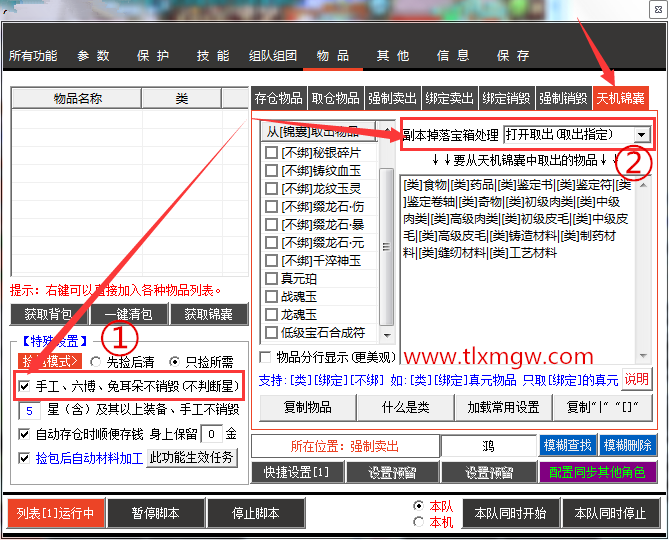Check [不绑]缀龙石·伤 item
The width and height of the screenshot is (669, 540).
click(x=271, y=206)
